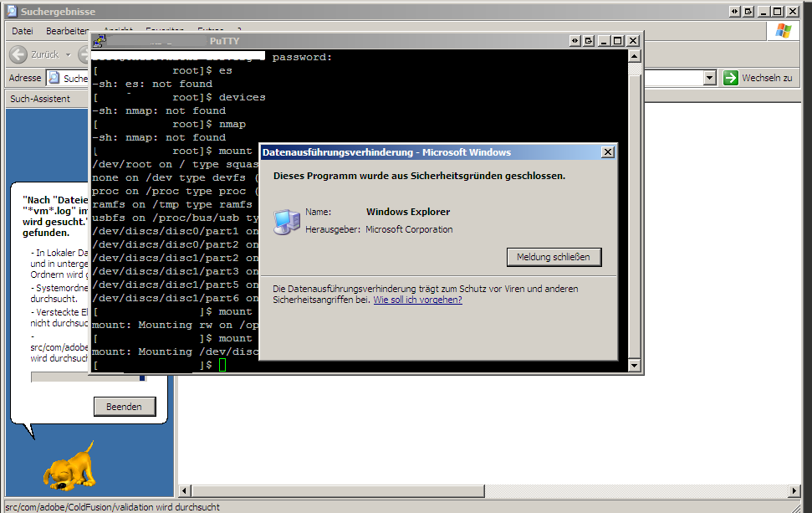Click 'Microsoft Corporation' publisher text
Viewport: 812px width, 513px height.
click(409, 229)
